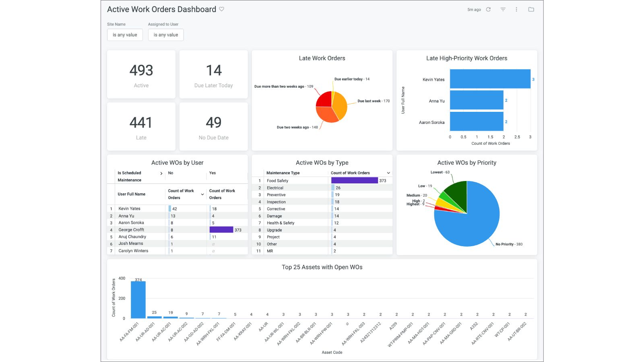Open the Assigned to User filter selector
This screenshot has height=362, width=644.
click(166, 35)
